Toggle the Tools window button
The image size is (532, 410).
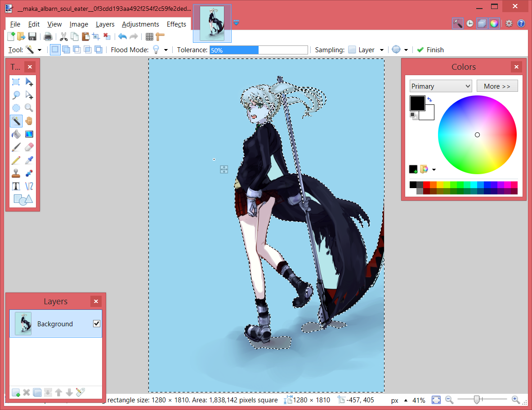click(x=457, y=23)
